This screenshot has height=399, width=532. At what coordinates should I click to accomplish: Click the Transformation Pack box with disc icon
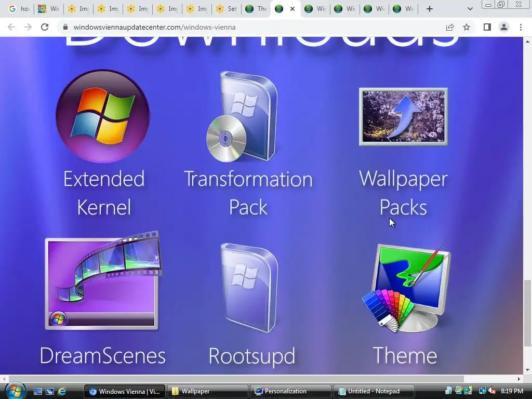click(x=242, y=116)
